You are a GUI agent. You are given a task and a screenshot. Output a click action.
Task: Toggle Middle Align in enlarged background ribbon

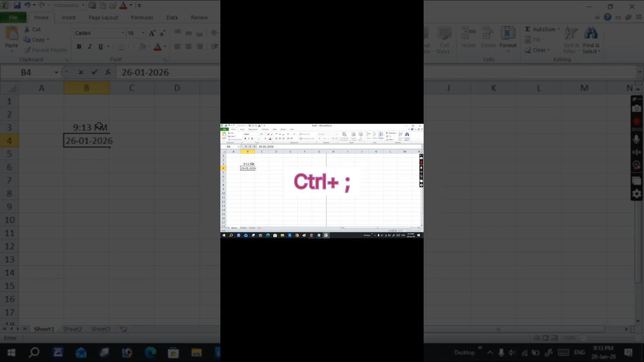pos(189,33)
